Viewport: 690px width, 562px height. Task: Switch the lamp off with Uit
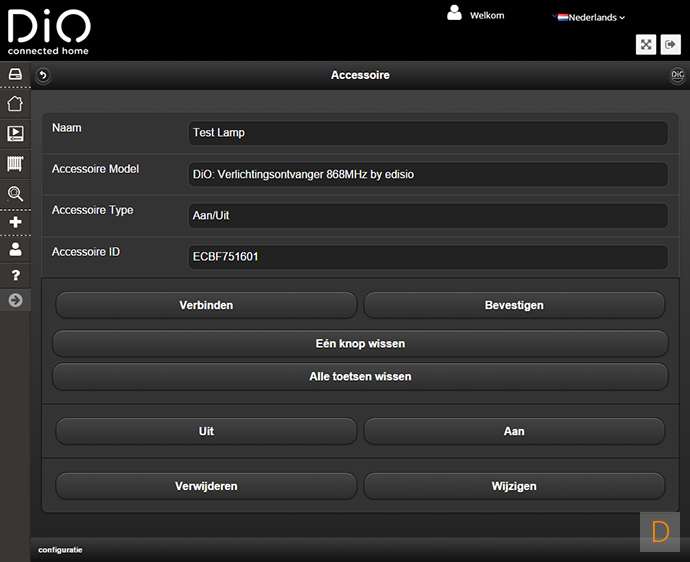point(206,431)
